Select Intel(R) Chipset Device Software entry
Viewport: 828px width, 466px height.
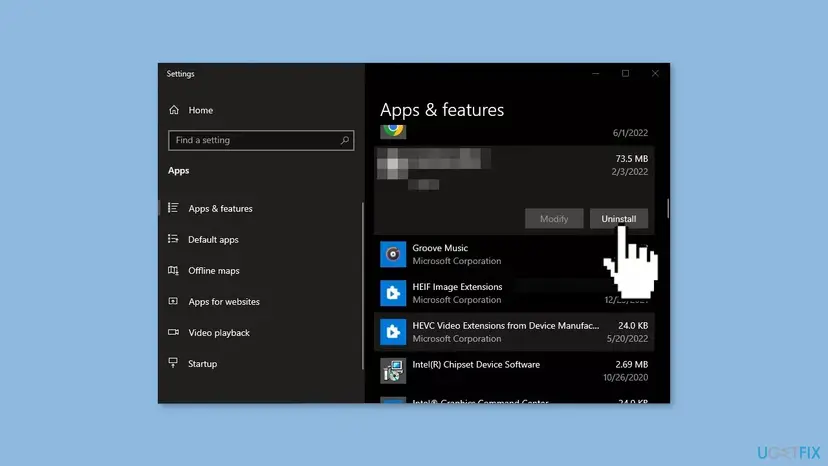point(514,371)
